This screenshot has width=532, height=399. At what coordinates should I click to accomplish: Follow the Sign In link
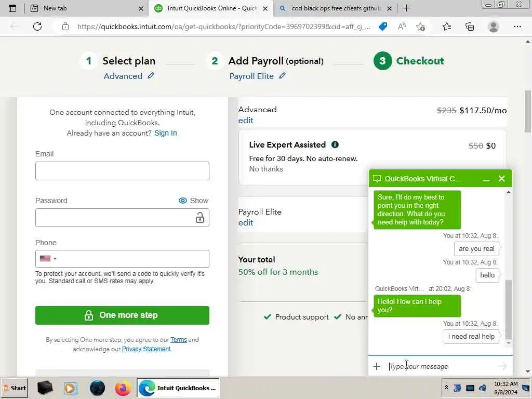coord(166,133)
